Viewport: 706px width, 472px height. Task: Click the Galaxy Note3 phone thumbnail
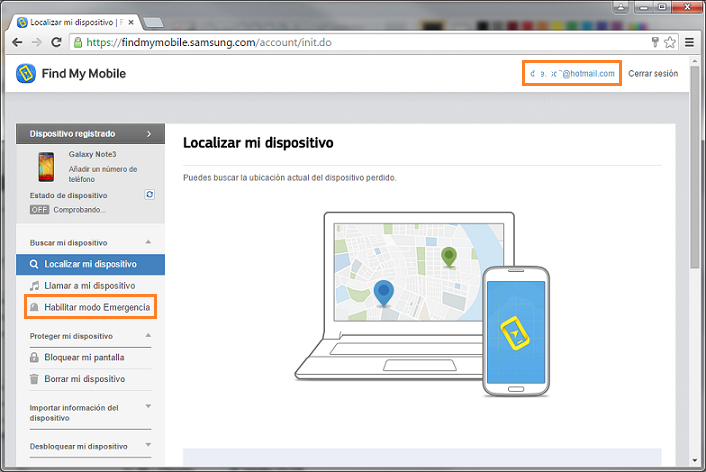(x=46, y=167)
